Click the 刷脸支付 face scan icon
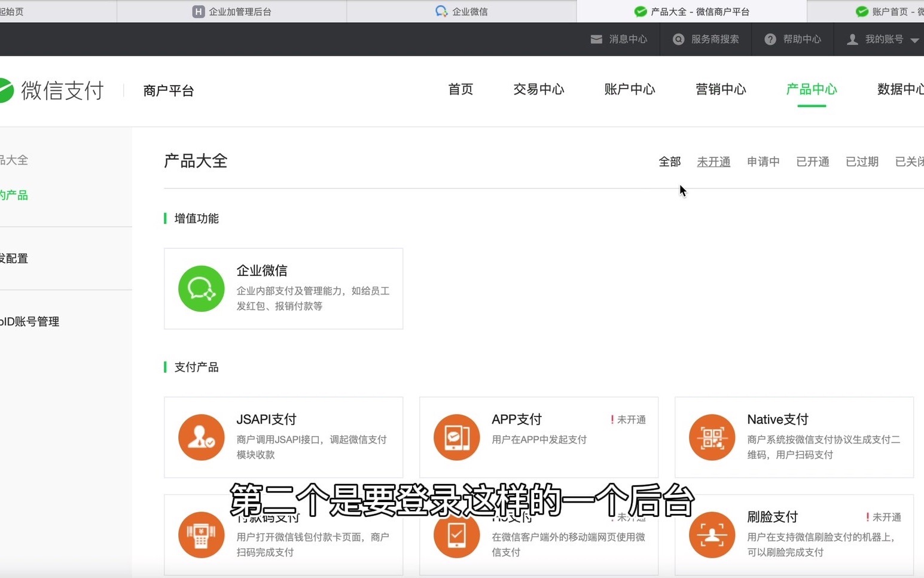Viewport: 924px width, 578px height. tap(712, 535)
